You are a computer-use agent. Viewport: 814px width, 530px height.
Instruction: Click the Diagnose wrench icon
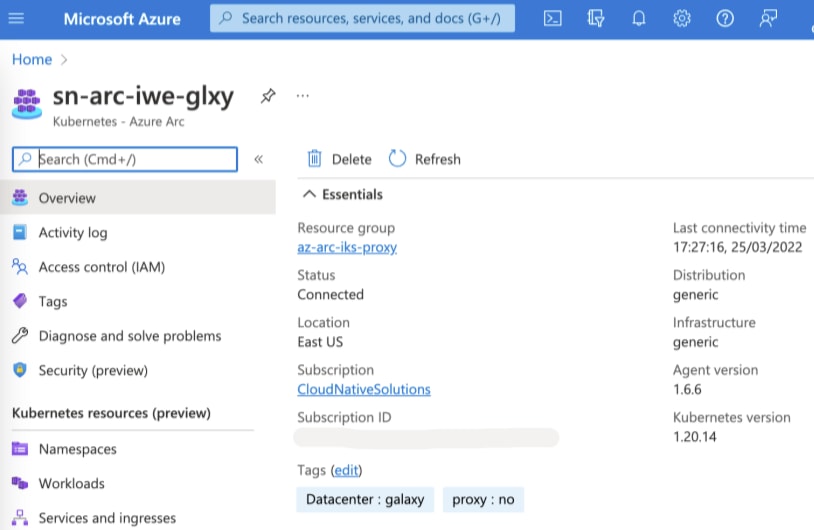(x=20, y=335)
